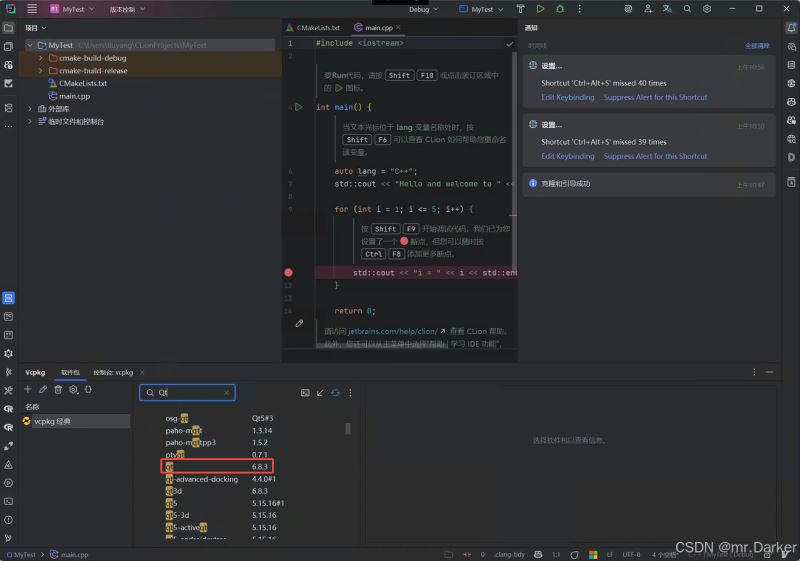The image size is (800, 561).
Task: Click the braces icon in the Vcpkg toolbar
Action: [88, 389]
